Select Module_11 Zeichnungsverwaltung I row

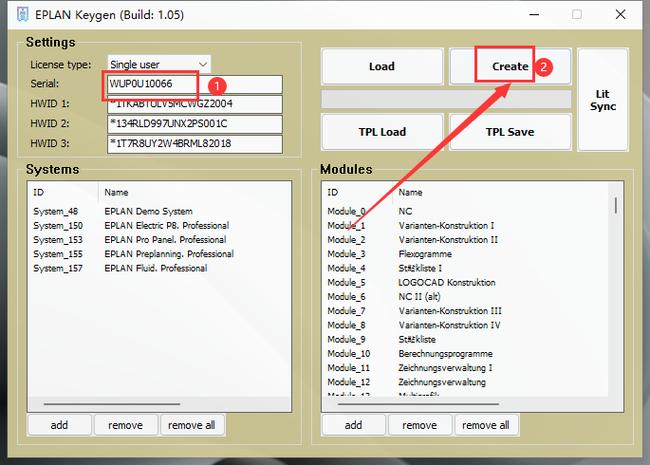(x=465, y=368)
